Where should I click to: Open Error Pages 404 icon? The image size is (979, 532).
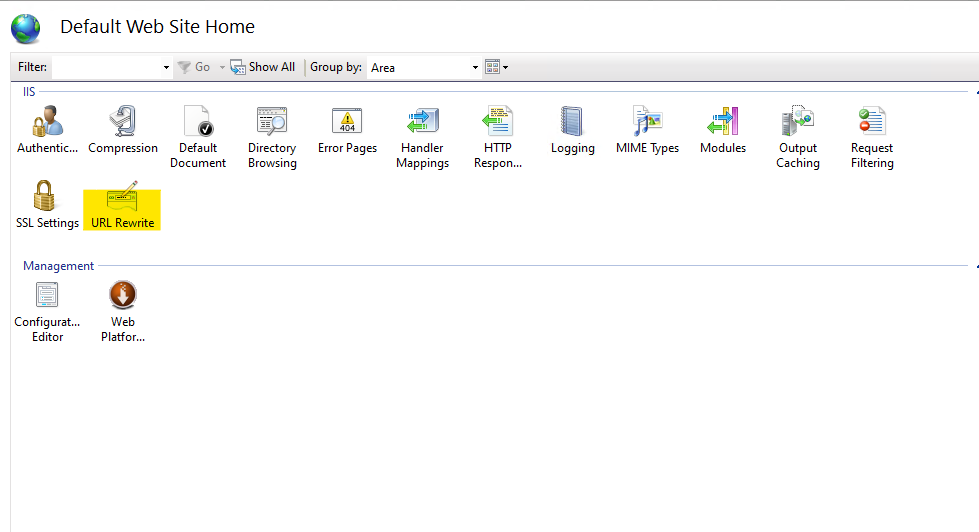click(x=347, y=121)
